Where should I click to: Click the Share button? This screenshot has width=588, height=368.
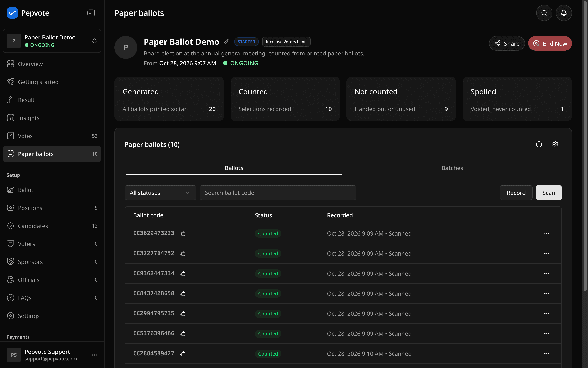click(507, 43)
